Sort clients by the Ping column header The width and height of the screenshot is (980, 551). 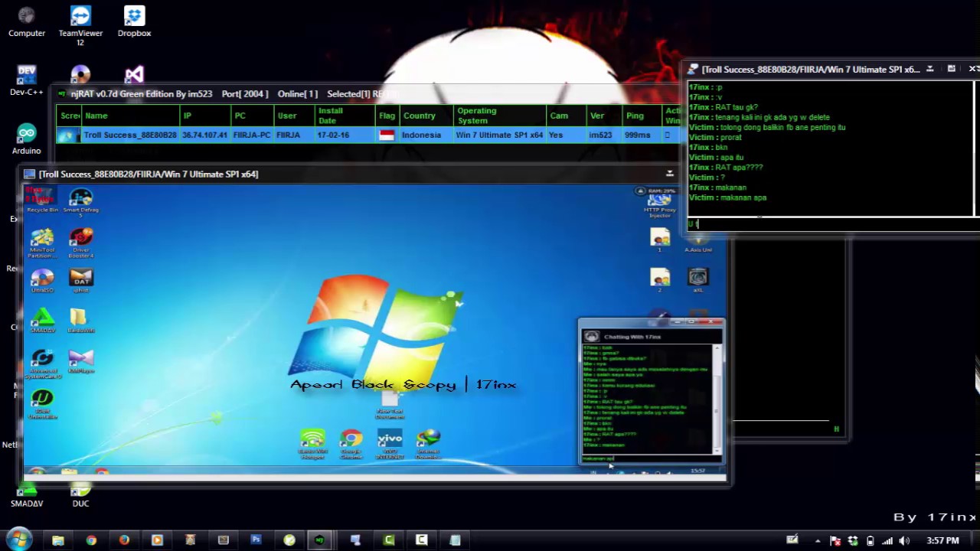(635, 116)
